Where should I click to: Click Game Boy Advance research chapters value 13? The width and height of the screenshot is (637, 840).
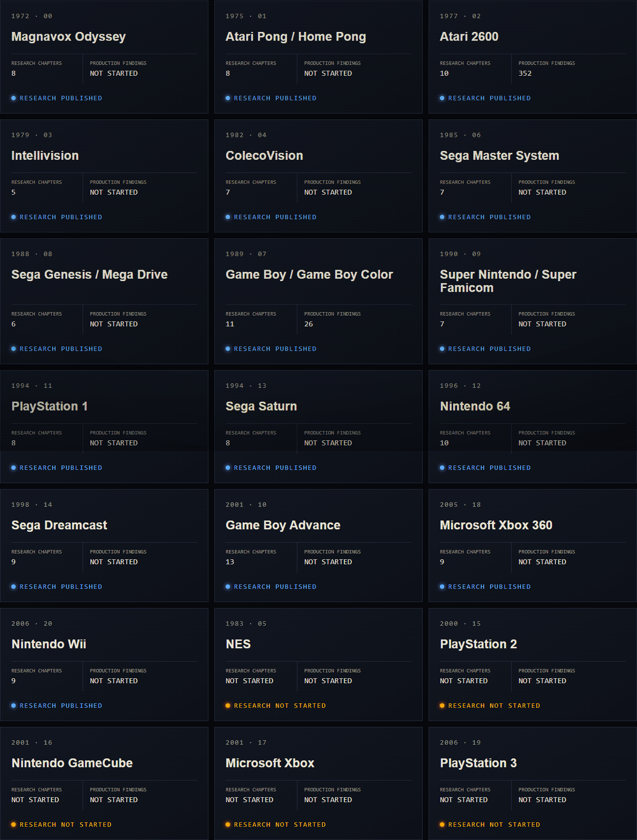230,562
